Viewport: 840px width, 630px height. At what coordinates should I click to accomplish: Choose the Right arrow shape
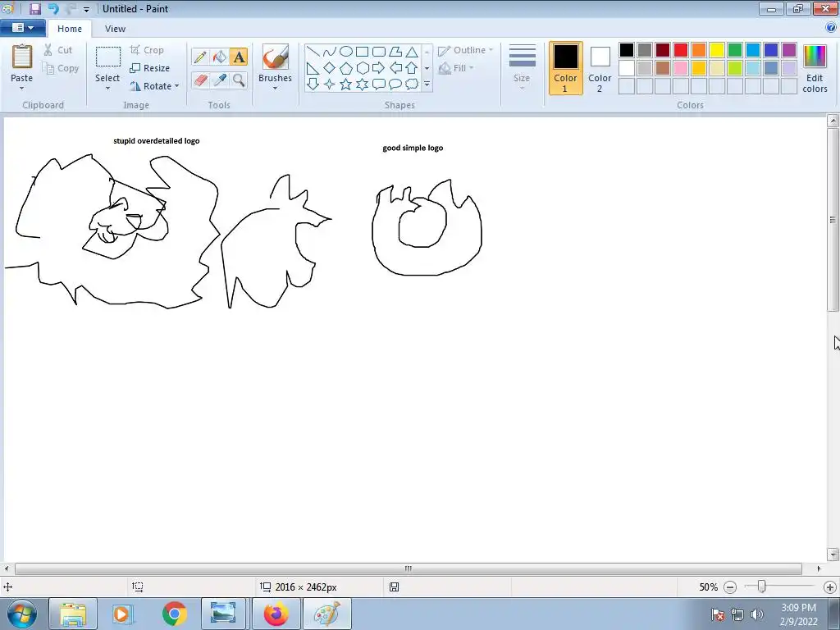coord(379,68)
